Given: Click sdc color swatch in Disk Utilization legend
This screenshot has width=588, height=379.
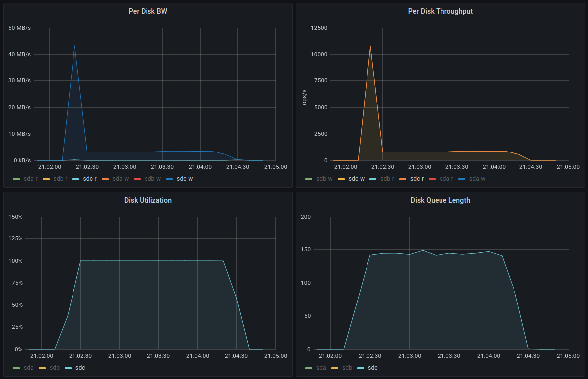Looking at the screenshot, I should click(x=69, y=368).
